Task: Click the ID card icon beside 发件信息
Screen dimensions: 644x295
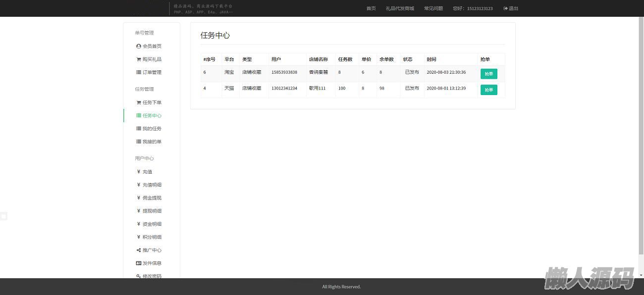Action: (139, 263)
